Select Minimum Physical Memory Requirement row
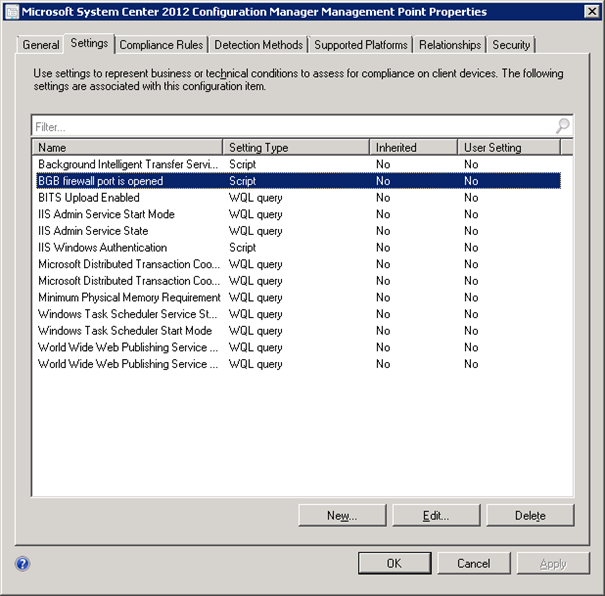 299,297
